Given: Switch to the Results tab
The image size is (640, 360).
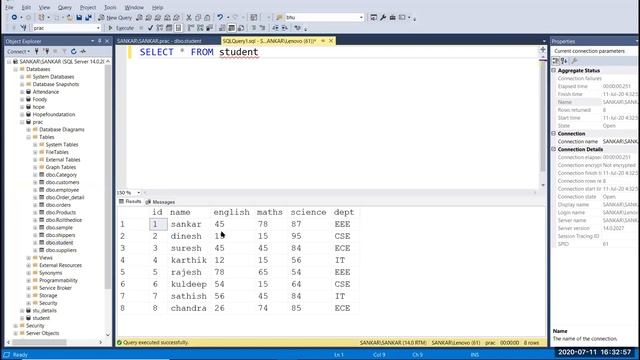Looking at the screenshot, I should click(130, 202).
